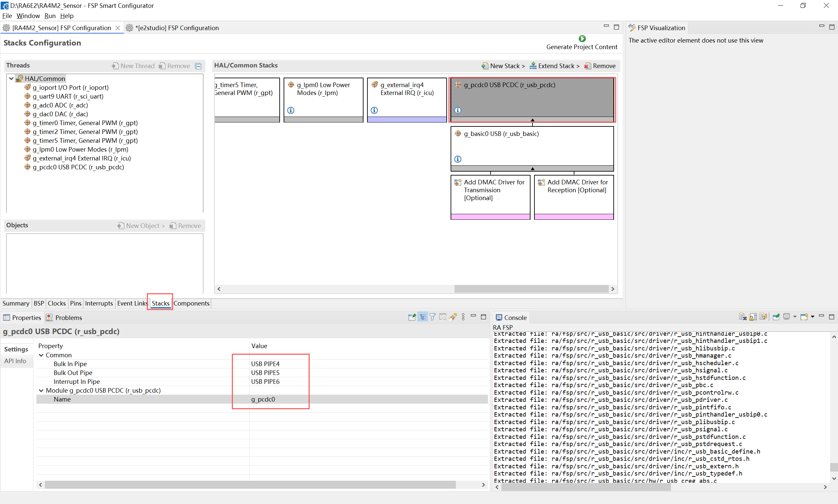Toggle scroll lock in the Console
The image size is (838, 504).
click(x=753, y=317)
